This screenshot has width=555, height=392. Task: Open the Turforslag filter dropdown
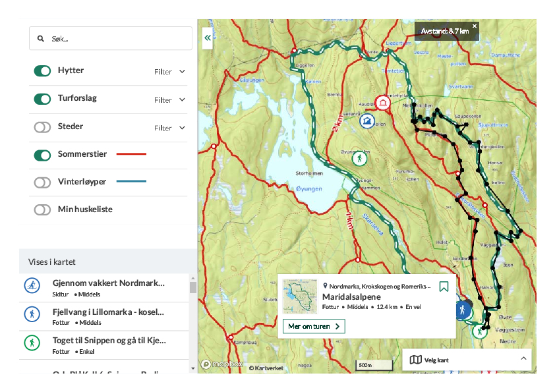170,100
